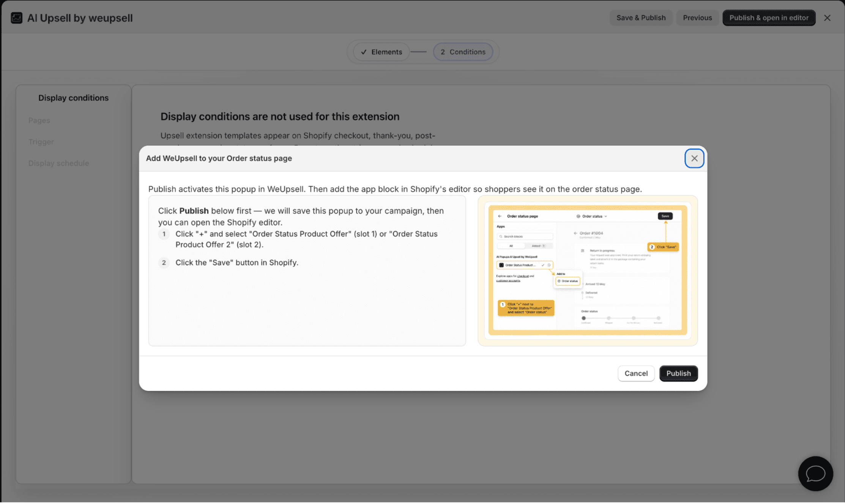Image resolution: width=845 pixels, height=504 pixels.
Task: Click the dialog title 'Add WeUpsell to your Order status page'
Action: click(x=219, y=158)
